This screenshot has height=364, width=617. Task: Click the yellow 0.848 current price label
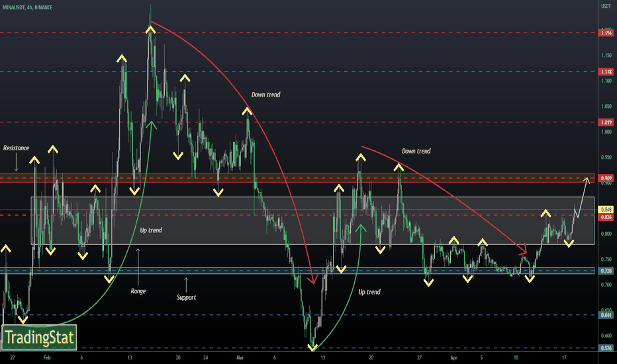point(606,209)
